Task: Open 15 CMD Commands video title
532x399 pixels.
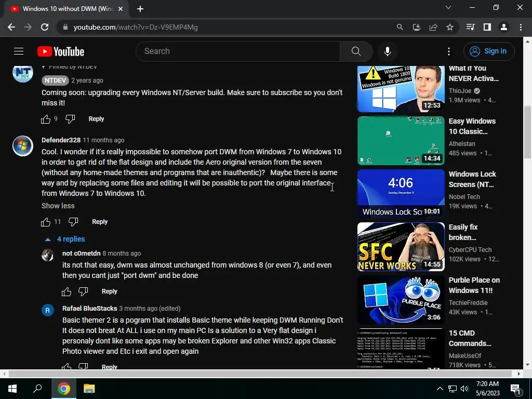Action: click(470, 338)
